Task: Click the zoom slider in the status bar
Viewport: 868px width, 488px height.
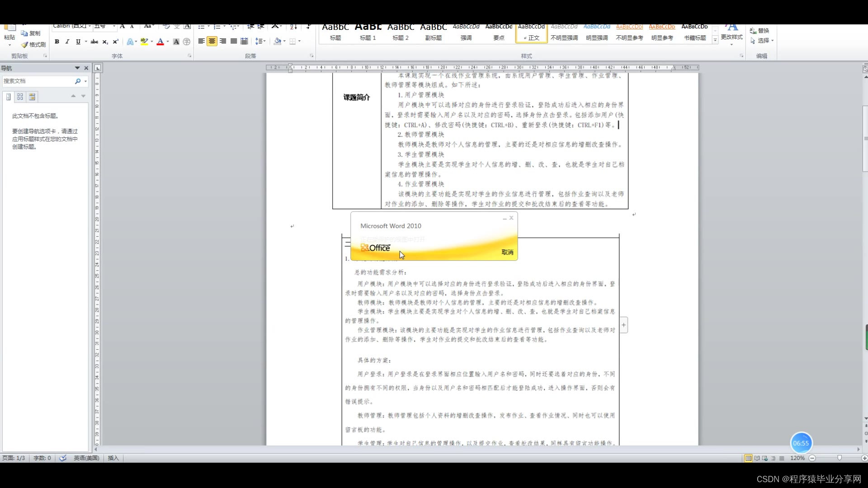Action: [x=839, y=458]
